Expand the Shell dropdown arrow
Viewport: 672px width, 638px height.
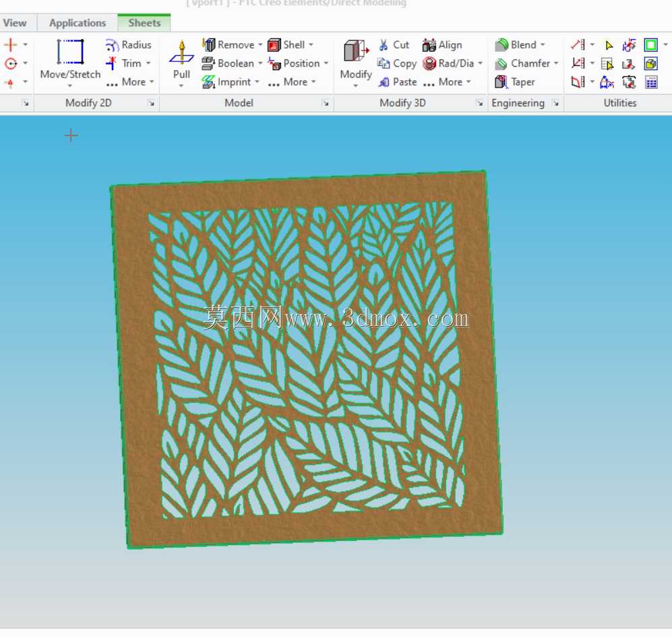pyautogui.click(x=311, y=44)
